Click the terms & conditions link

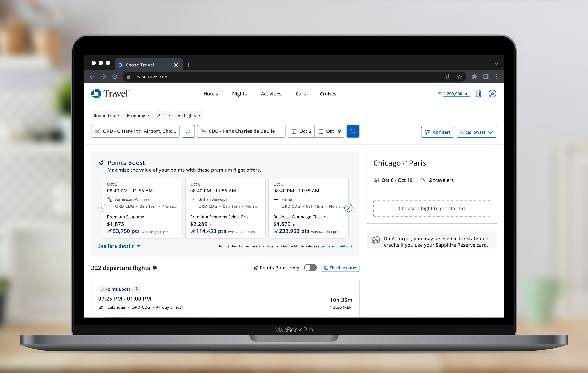336,246
